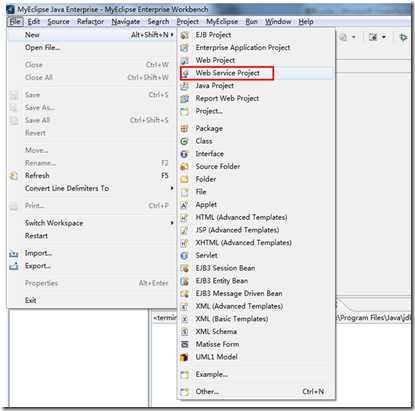This screenshot has width=415, height=411.
Task: Click the green Class icon
Action: coord(184,141)
